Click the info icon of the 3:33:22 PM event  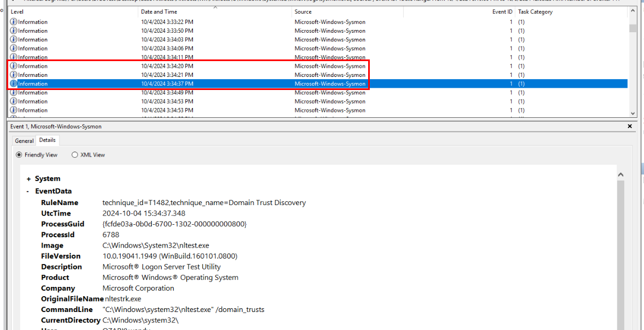tap(14, 22)
